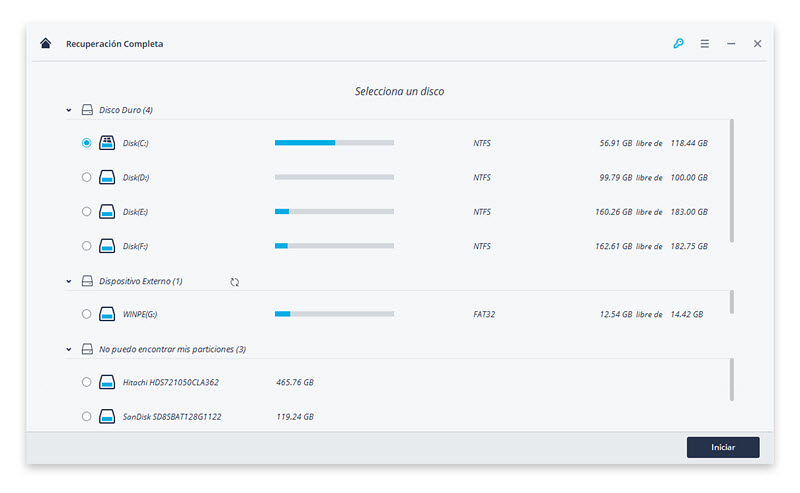Click the Recuperación Completa title
The width and height of the screenshot is (800, 493).
(114, 44)
